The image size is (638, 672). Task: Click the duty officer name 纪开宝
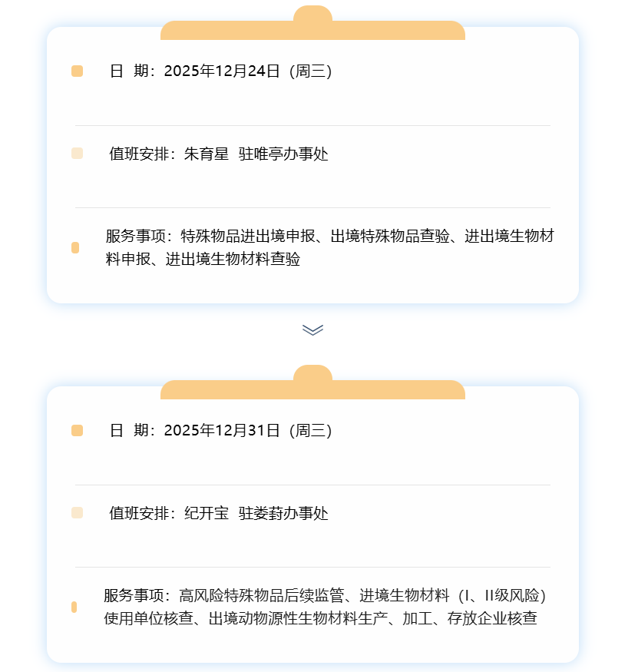click(x=207, y=513)
